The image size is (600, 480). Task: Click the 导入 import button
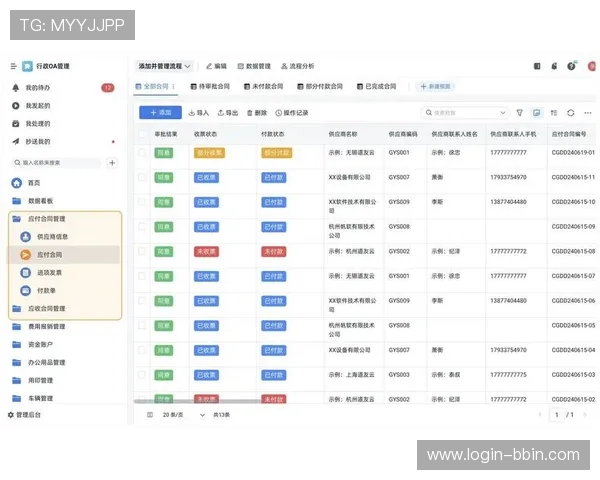click(199, 113)
